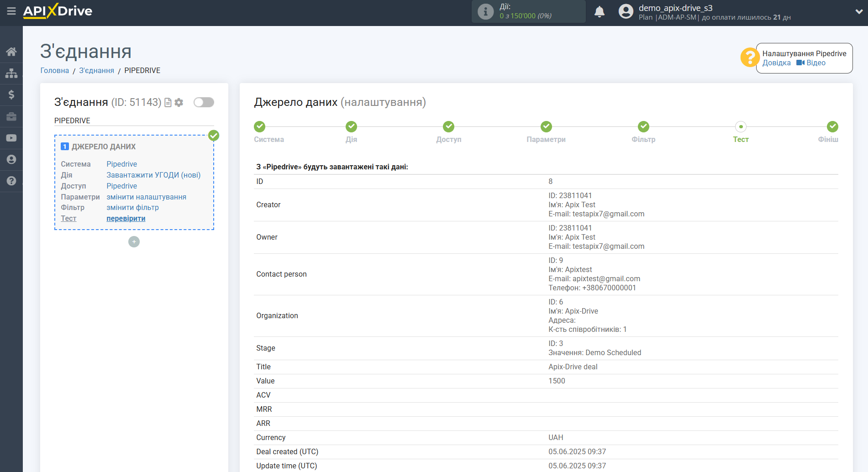Open video tutorials YouTube icon in sidebar
This screenshot has width=868, height=472.
pos(11,138)
